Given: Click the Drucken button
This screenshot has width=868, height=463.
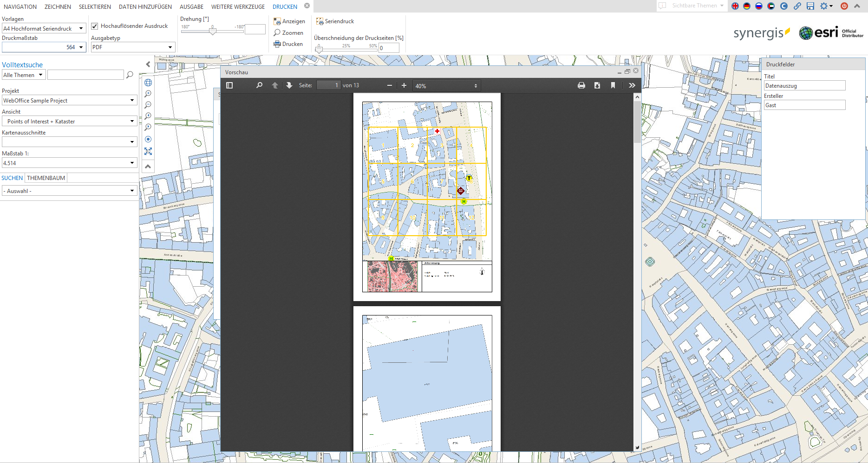Looking at the screenshot, I should pyautogui.click(x=288, y=44).
